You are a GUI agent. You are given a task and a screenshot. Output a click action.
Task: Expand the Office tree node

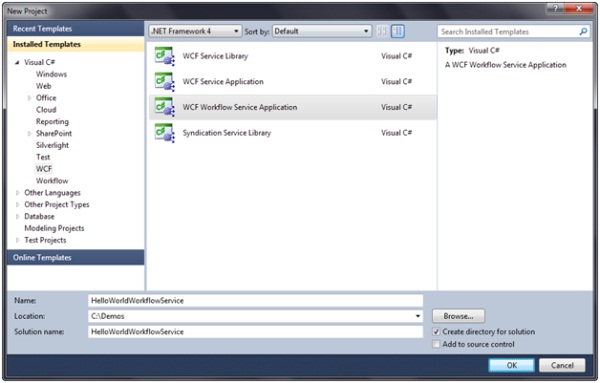point(29,98)
